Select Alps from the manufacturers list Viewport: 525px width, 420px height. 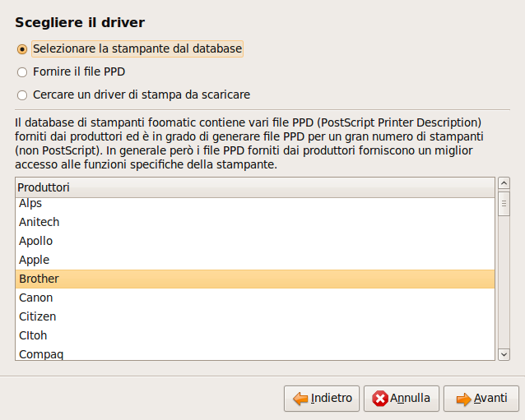(x=255, y=203)
